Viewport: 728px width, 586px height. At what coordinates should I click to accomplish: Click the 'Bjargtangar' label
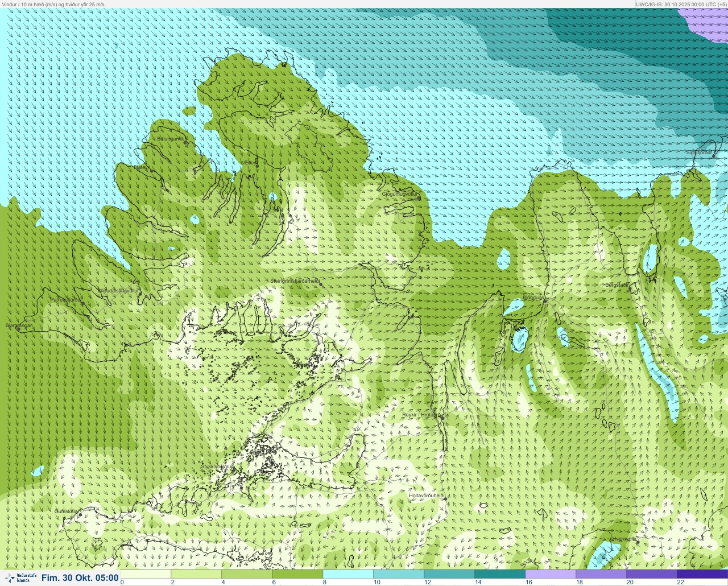[18, 325]
